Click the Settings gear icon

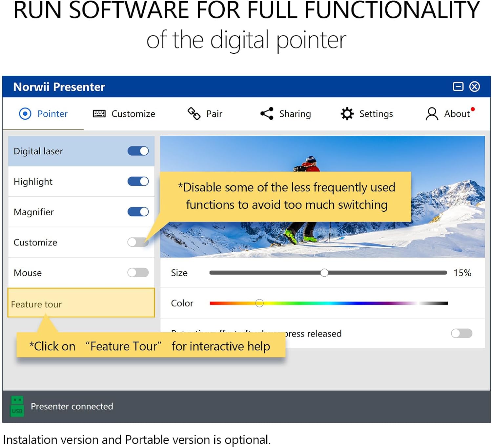(x=347, y=114)
